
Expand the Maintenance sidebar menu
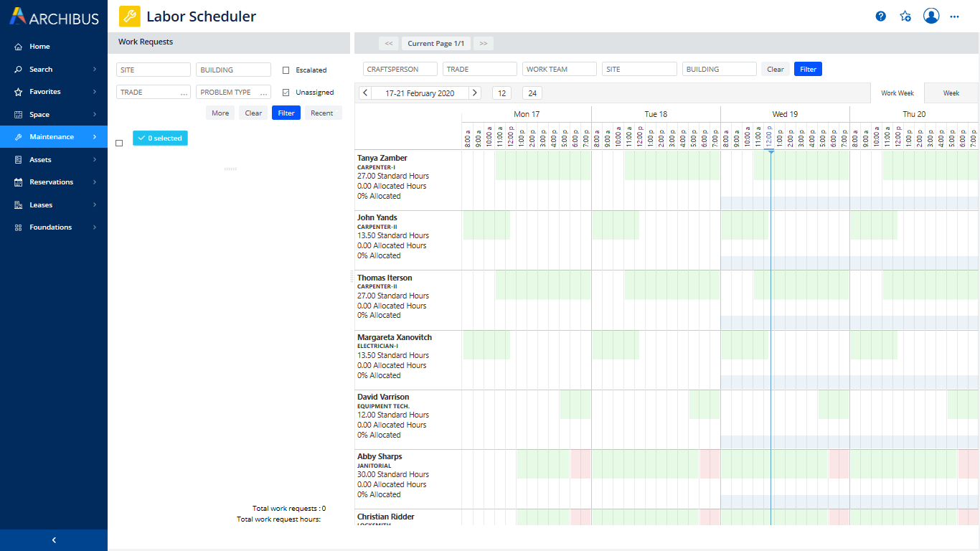point(53,137)
